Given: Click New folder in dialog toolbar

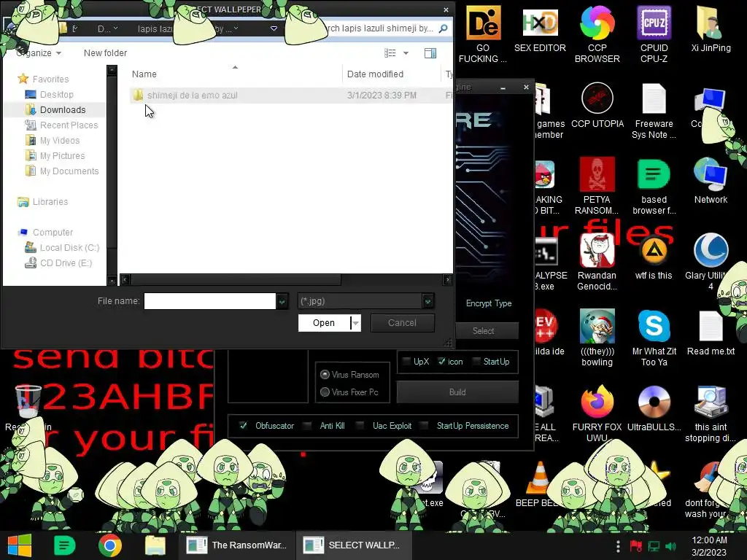Looking at the screenshot, I should click(x=105, y=52).
